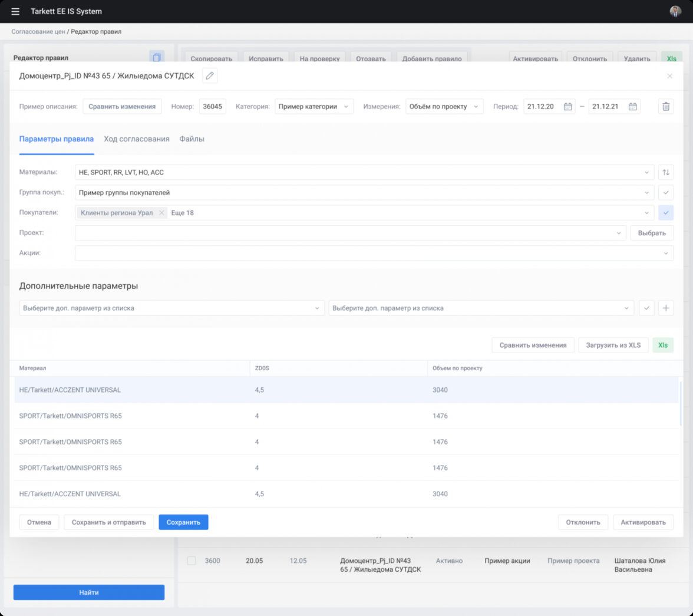Expand the Категория dropdown

click(313, 107)
